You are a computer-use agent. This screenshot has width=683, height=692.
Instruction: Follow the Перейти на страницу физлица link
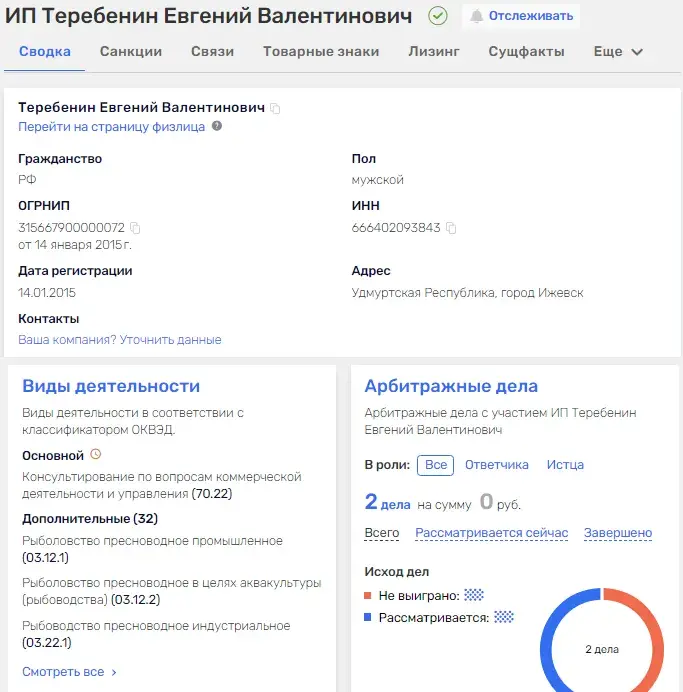point(112,127)
